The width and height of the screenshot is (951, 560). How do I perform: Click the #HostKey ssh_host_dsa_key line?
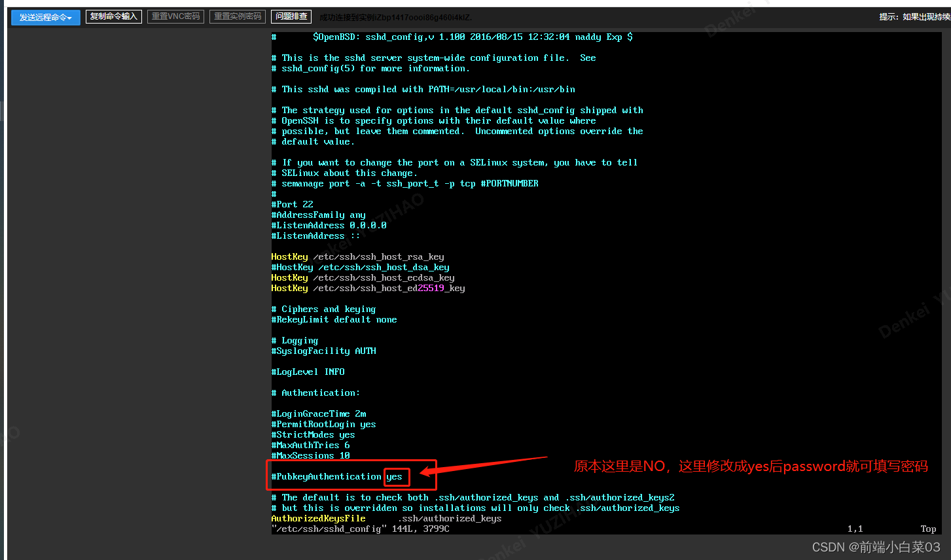click(x=361, y=267)
